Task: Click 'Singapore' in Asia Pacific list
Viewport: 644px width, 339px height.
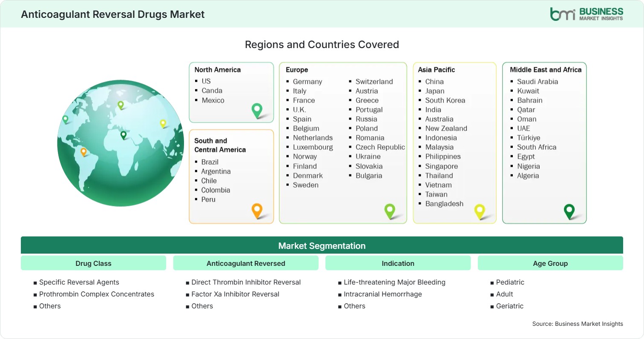Action: (x=442, y=166)
